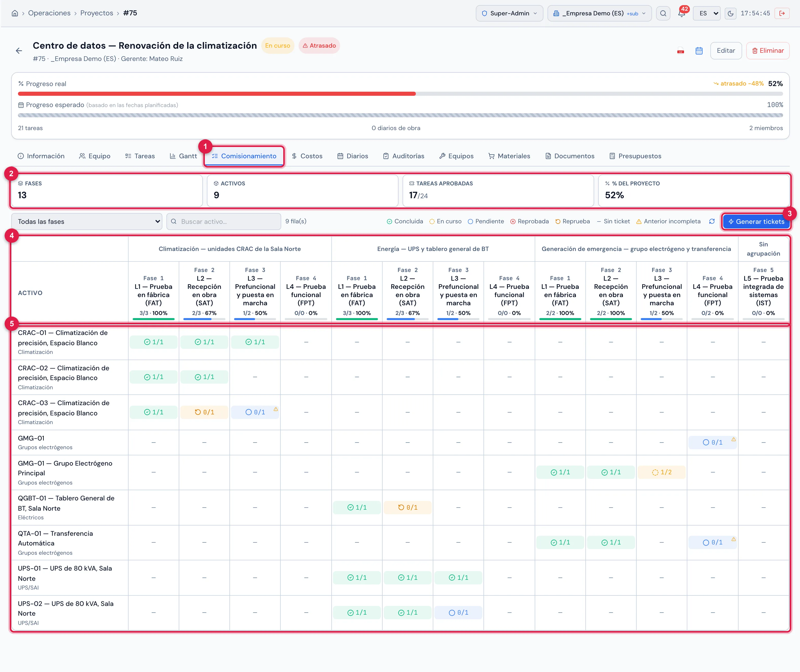The image size is (800, 672).
Task: Export project as PDF icon
Action: point(681,51)
